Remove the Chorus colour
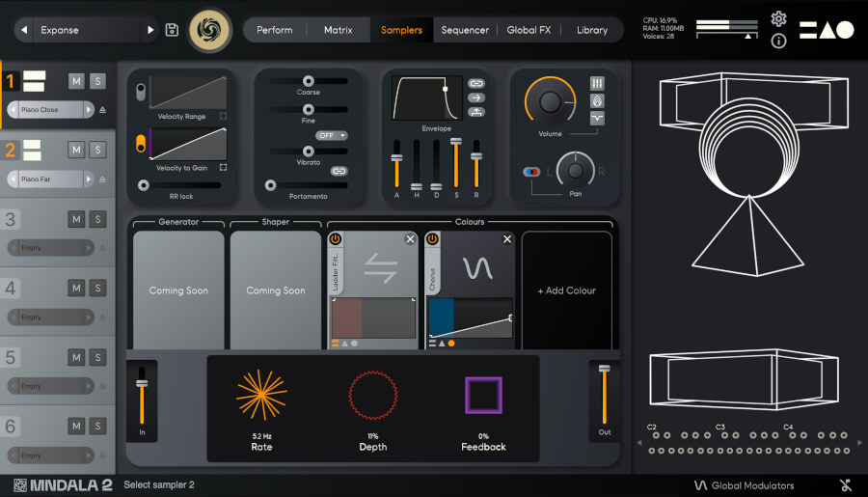Image resolution: width=868 pixels, height=497 pixels. [507, 239]
